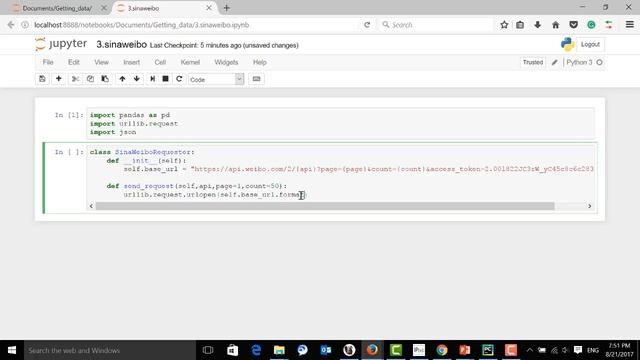The height and width of the screenshot is (360, 640).
Task: Click the Python 3 kernel indicator circle
Action: (x=600, y=62)
